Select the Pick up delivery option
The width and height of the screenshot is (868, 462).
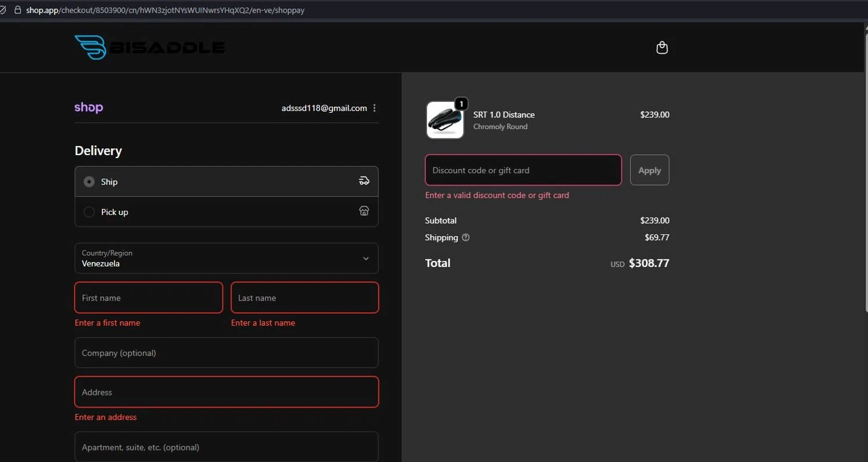point(226,212)
